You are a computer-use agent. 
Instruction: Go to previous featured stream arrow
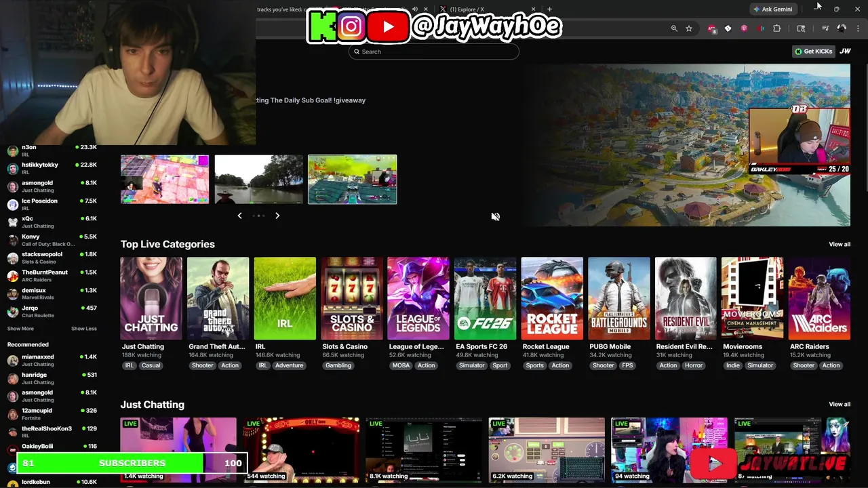(239, 216)
